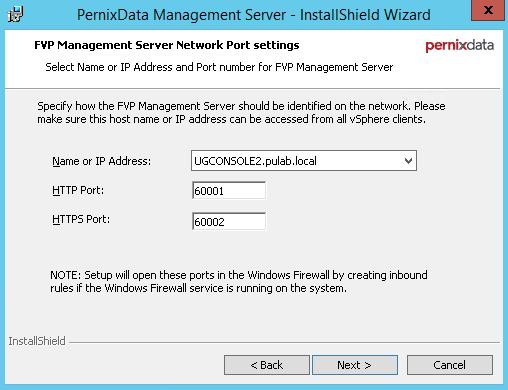Click the 'HTTP Port:' label
The image size is (508, 390).
(x=78, y=190)
